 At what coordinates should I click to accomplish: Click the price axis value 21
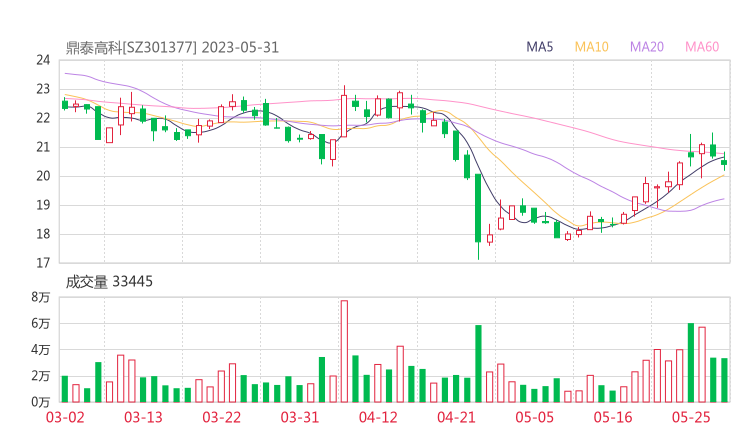(43, 147)
